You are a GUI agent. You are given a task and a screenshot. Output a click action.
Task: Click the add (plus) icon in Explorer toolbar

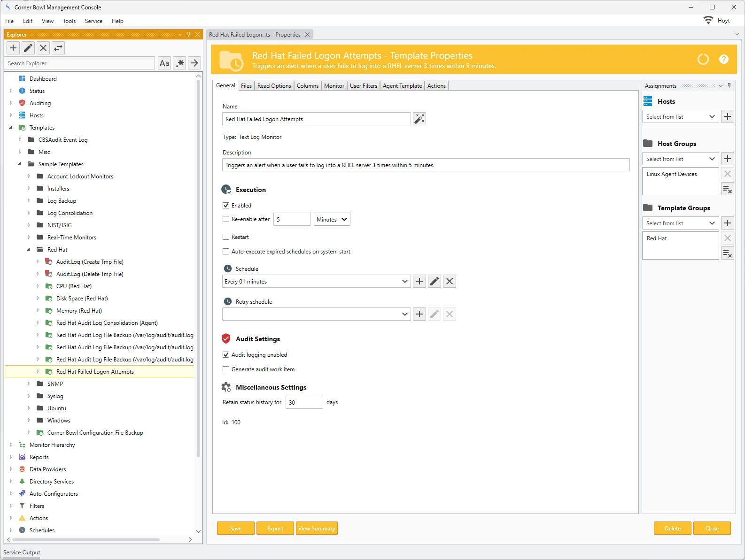(13, 48)
